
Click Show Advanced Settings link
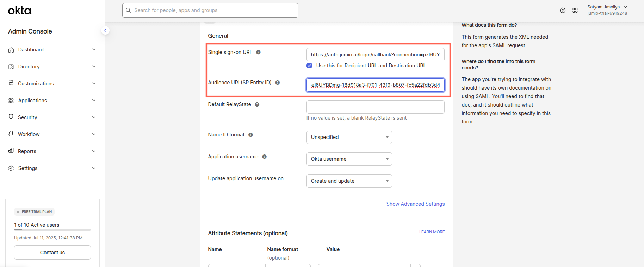[x=415, y=204]
